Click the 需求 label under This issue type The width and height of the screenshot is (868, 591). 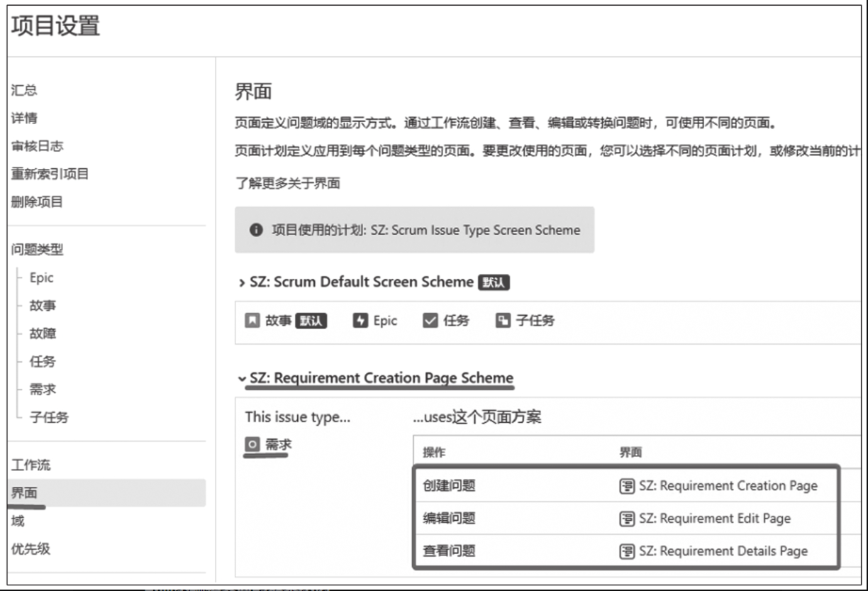[278, 445]
